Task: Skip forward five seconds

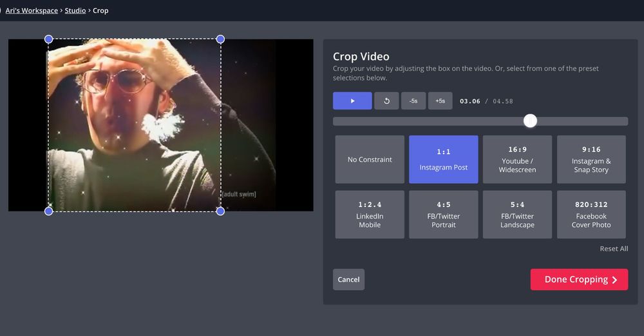Action: 440,101
